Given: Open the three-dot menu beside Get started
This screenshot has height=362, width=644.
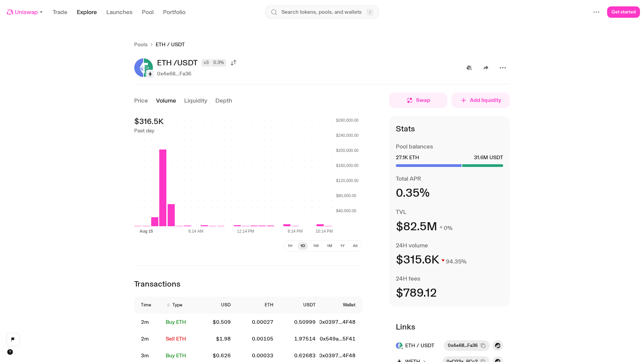Looking at the screenshot, I should (596, 12).
